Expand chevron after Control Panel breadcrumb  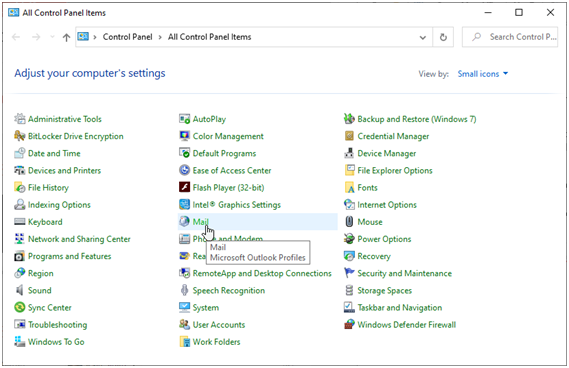click(160, 37)
